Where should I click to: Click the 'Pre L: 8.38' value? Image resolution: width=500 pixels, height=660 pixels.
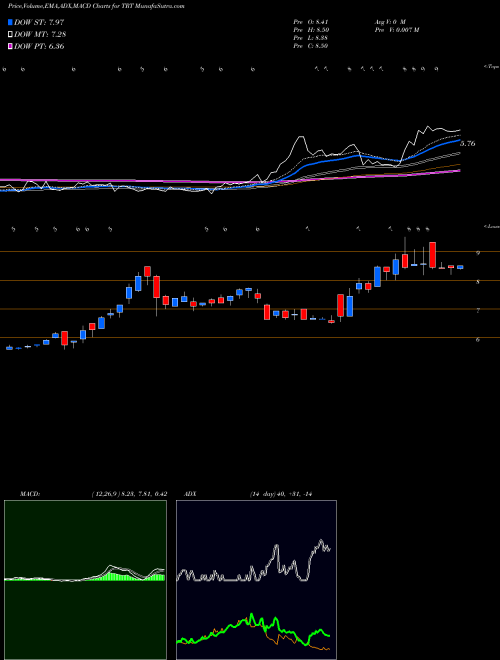[x=311, y=38]
